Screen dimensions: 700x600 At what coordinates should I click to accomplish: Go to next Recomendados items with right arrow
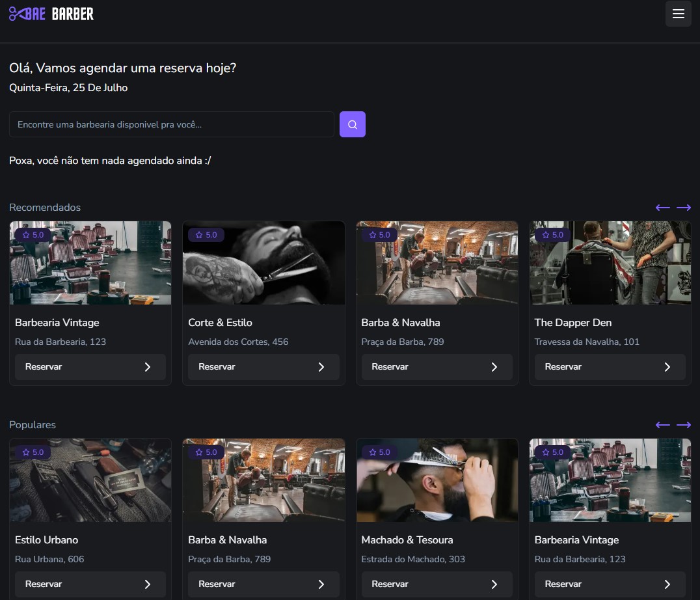coord(684,208)
